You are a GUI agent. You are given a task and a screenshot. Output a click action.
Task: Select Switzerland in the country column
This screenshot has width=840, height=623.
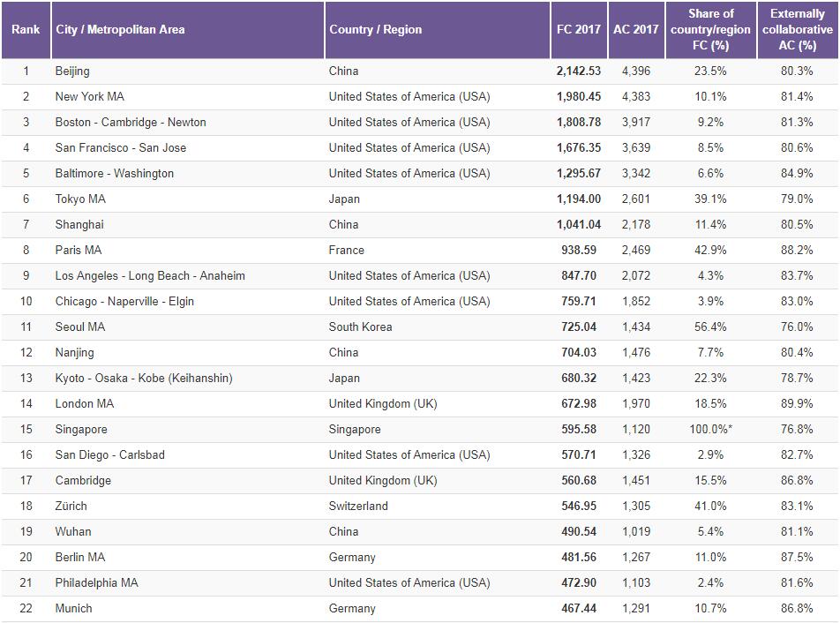[x=358, y=506]
